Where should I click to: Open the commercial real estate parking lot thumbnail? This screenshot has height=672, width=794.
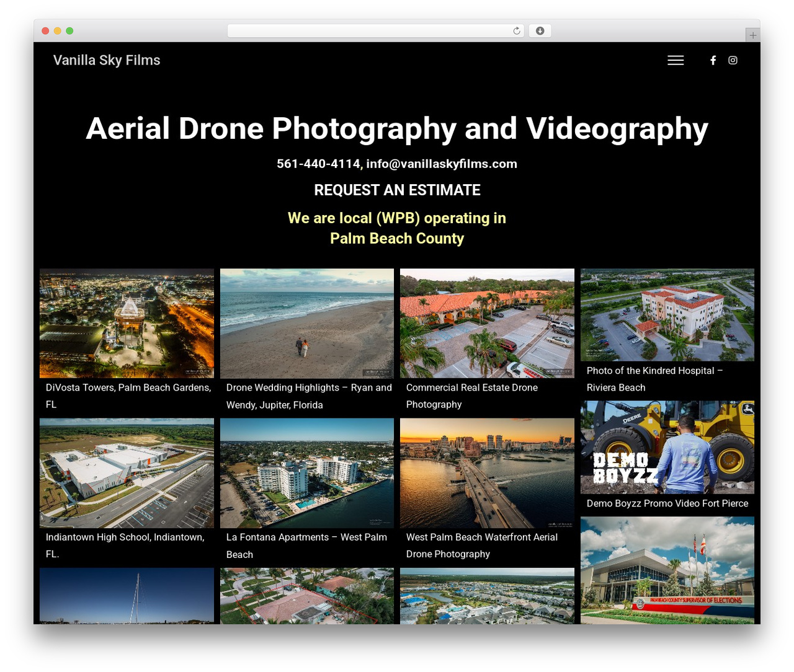point(487,323)
